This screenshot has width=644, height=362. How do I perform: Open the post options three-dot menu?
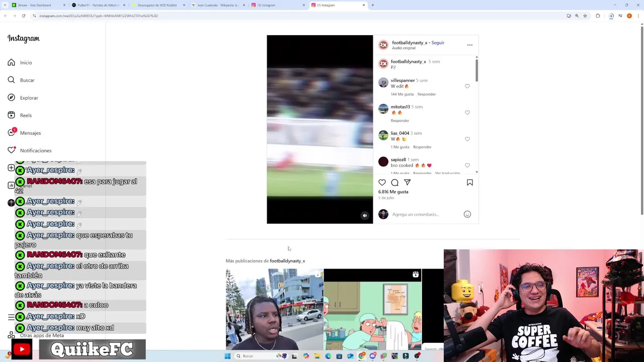pyautogui.click(x=470, y=45)
